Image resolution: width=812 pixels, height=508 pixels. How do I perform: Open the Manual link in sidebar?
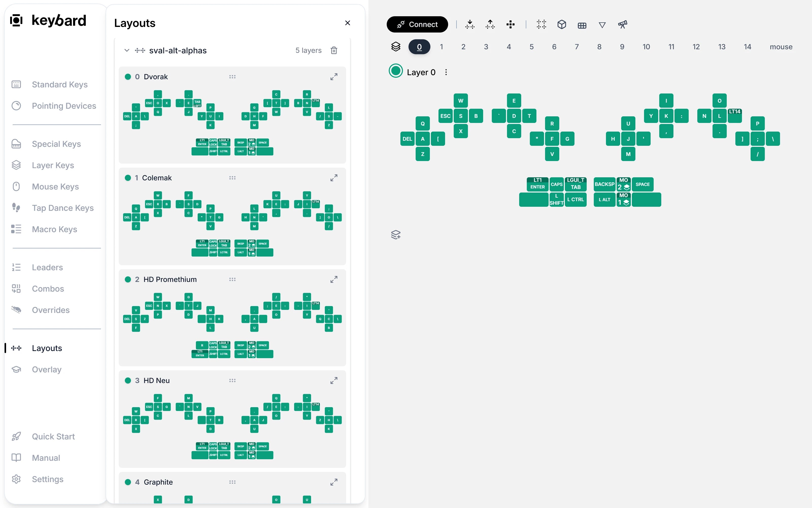point(46,458)
